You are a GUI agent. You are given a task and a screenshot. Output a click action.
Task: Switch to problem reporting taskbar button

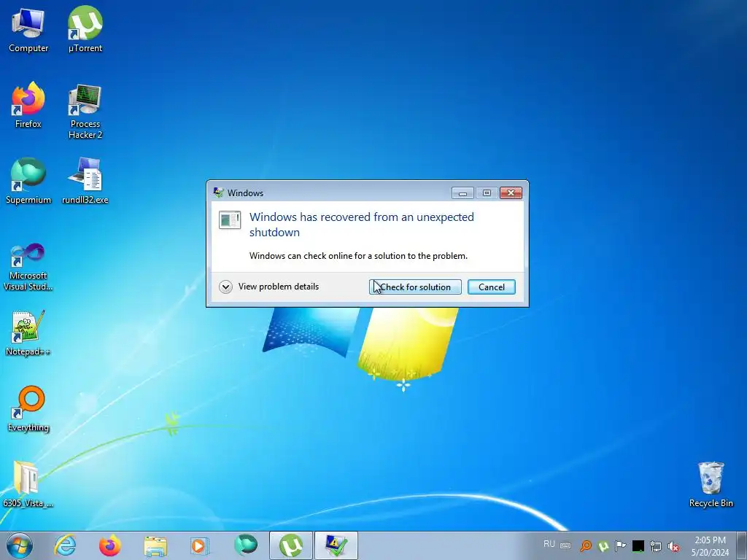(336, 545)
